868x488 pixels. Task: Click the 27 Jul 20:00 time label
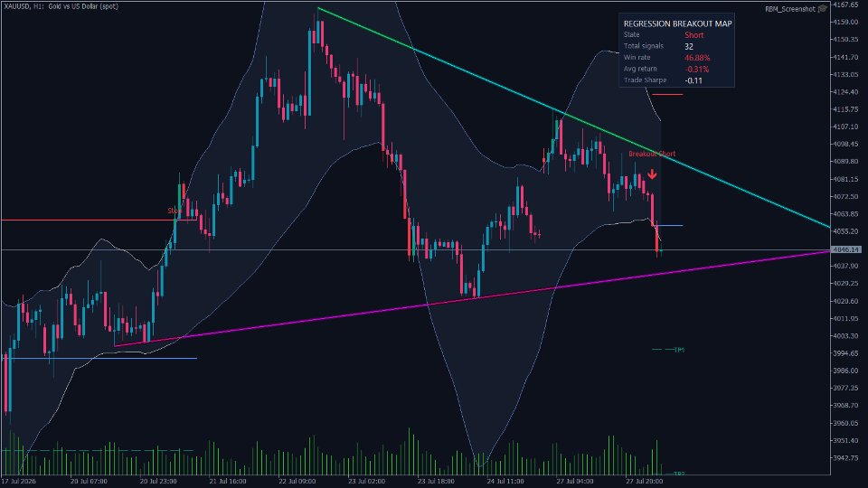tap(645, 482)
